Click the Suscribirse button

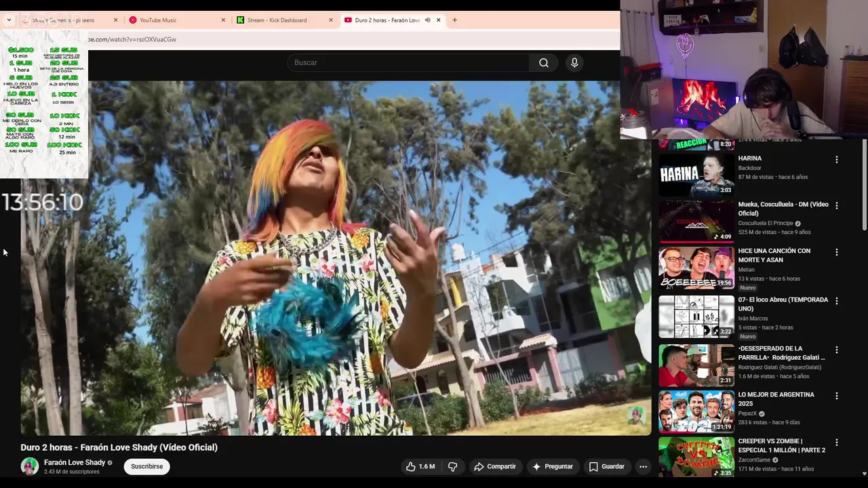click(147, 466)
